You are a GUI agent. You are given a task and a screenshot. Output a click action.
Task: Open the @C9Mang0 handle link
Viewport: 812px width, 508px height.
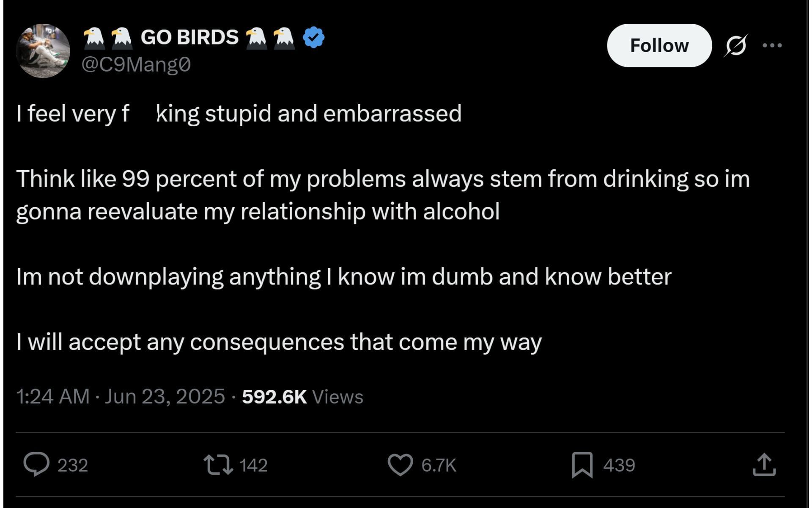click(x=136, y=65)
